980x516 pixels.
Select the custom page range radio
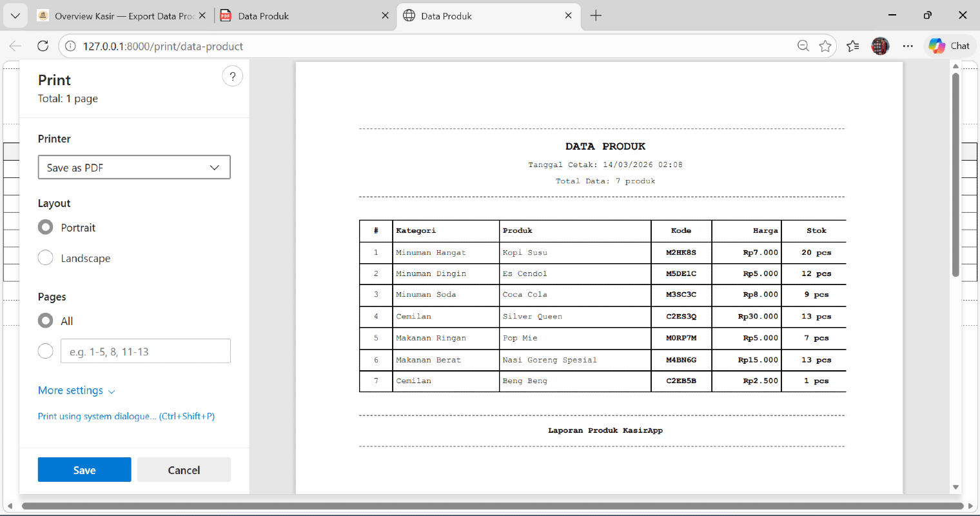[46, 351]
